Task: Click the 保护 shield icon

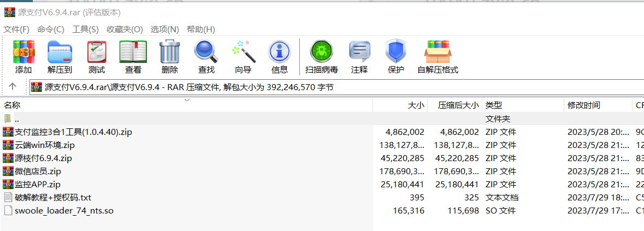Action: coord(395,52)
